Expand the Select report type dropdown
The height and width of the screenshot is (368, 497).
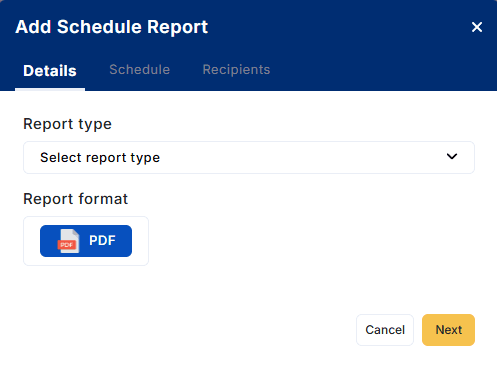tap(249, 157)
